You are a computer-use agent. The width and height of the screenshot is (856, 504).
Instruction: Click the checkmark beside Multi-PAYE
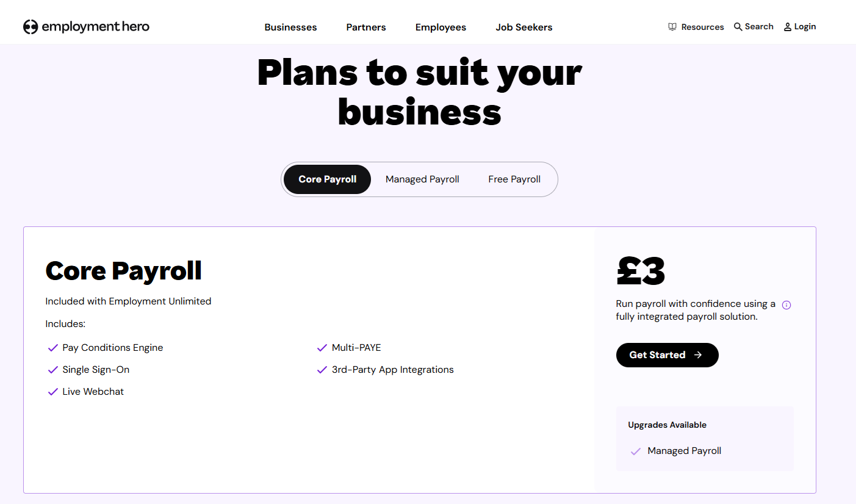click(322, 347)
